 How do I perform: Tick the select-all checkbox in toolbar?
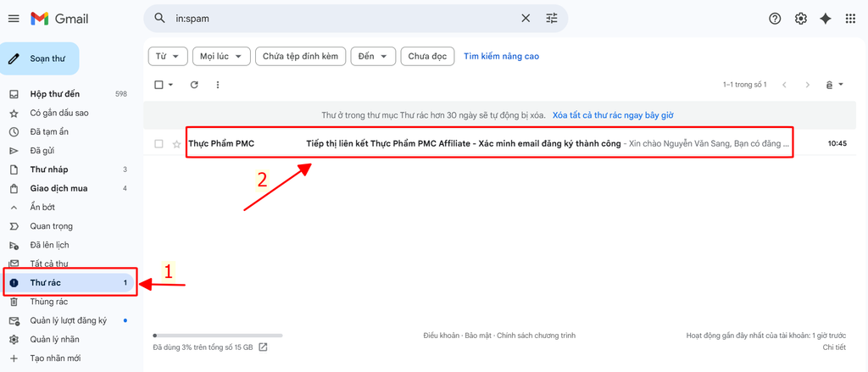pyautogui.click(x=159, y=85)
